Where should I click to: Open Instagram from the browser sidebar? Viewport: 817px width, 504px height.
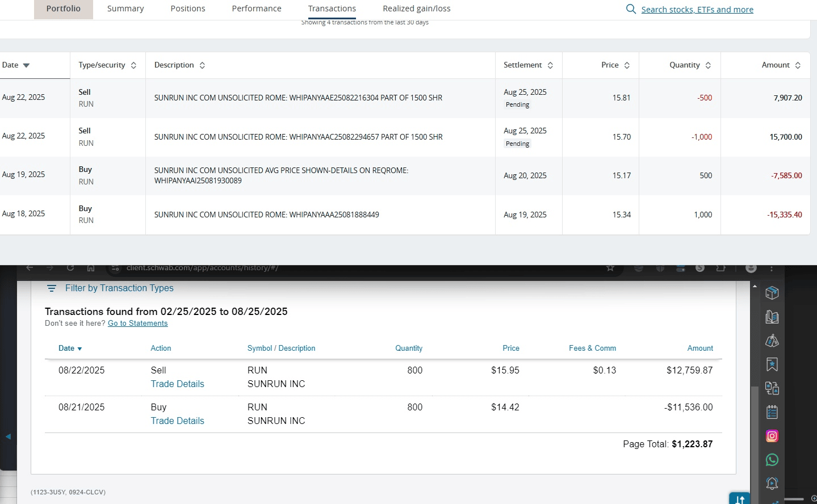pyautogui.click(x=772, y=436)
